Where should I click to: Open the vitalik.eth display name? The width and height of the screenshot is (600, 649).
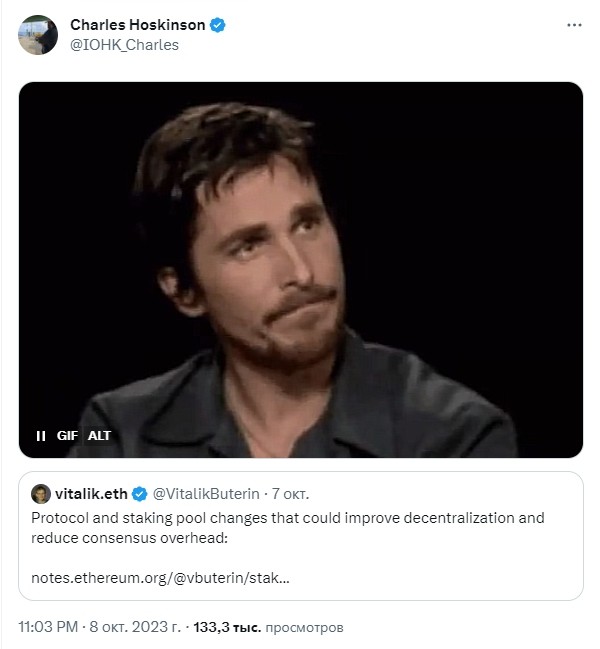91,494
